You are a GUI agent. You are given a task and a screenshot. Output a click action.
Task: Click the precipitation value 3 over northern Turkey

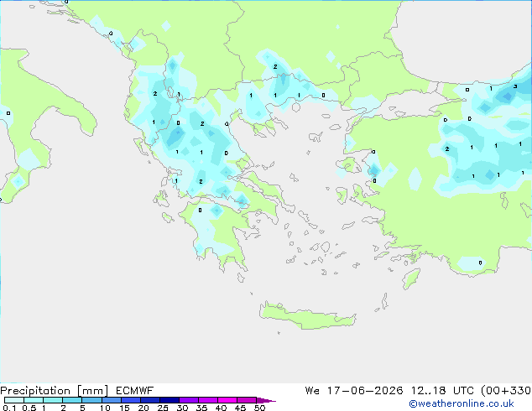[x=515, y=86]
